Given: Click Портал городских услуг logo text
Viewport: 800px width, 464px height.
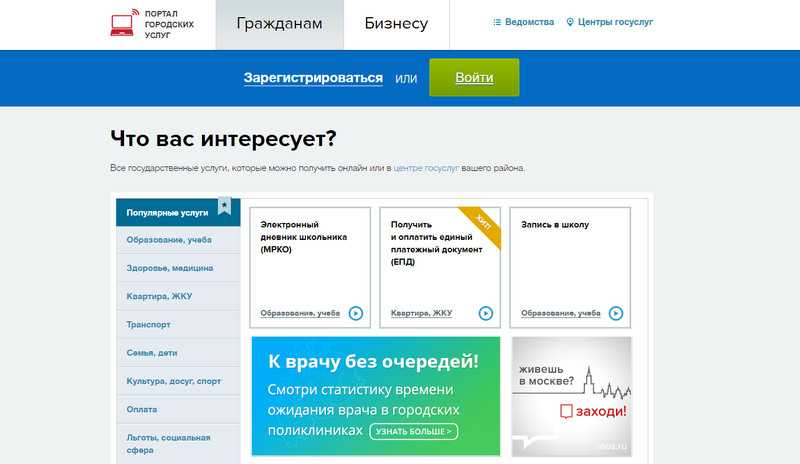Looking at the screenshot, I should coord(169,24).
